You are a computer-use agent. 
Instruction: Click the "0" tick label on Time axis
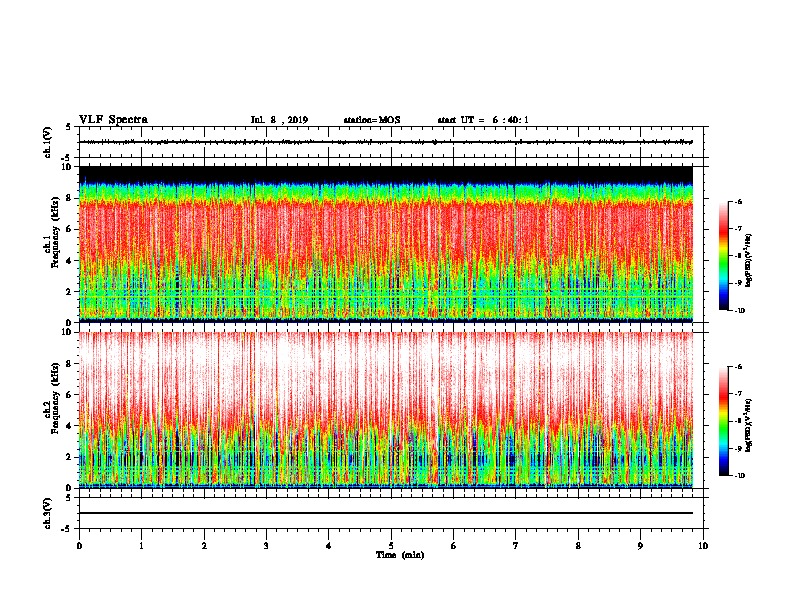(x=79, y=546)
